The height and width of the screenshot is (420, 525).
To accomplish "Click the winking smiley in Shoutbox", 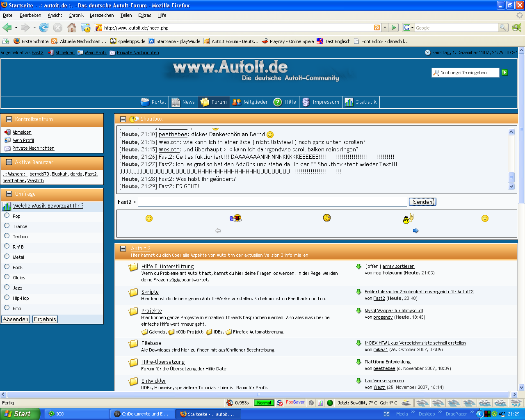I will point(326,218).
